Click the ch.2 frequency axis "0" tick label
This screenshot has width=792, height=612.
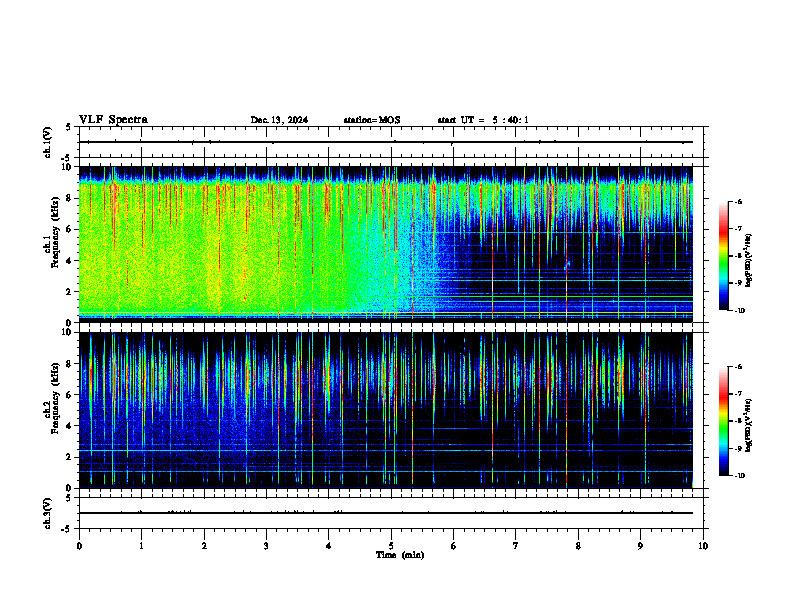pos(71,488)
